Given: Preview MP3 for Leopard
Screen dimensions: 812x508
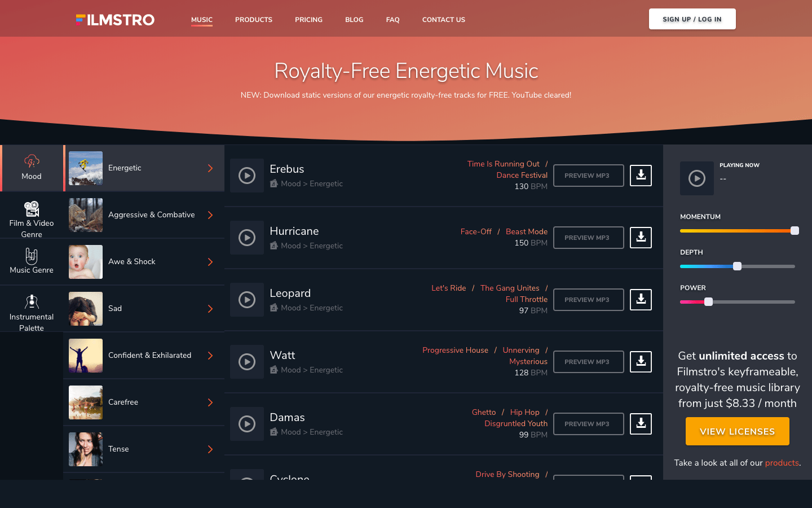Looking at the screenshot, I should (589, 300).
